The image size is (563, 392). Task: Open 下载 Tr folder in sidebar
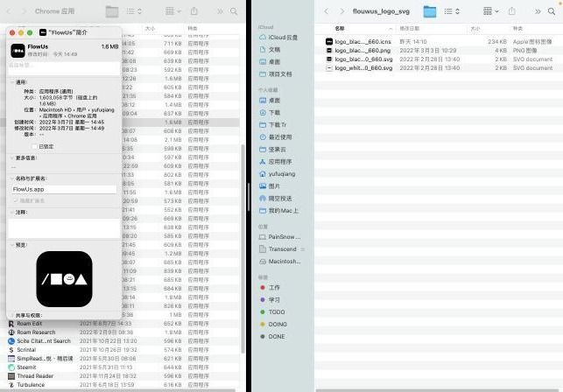273,124
